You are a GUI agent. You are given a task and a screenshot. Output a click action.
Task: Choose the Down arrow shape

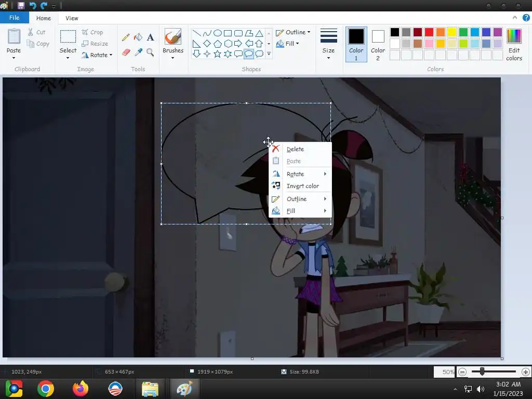coord(196,54)
